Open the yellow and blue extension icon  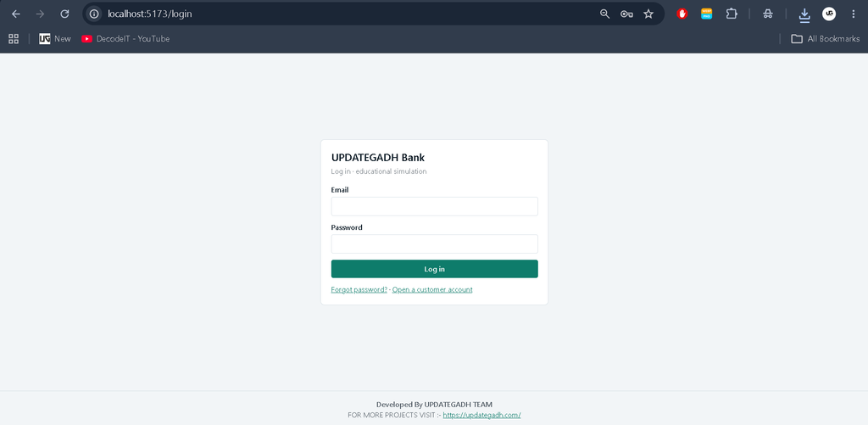click(706, 14)
